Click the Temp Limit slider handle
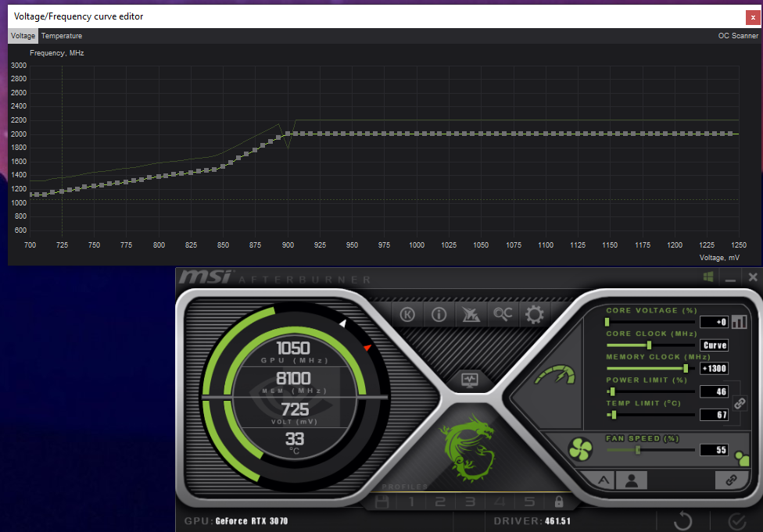 click(614, 415)
